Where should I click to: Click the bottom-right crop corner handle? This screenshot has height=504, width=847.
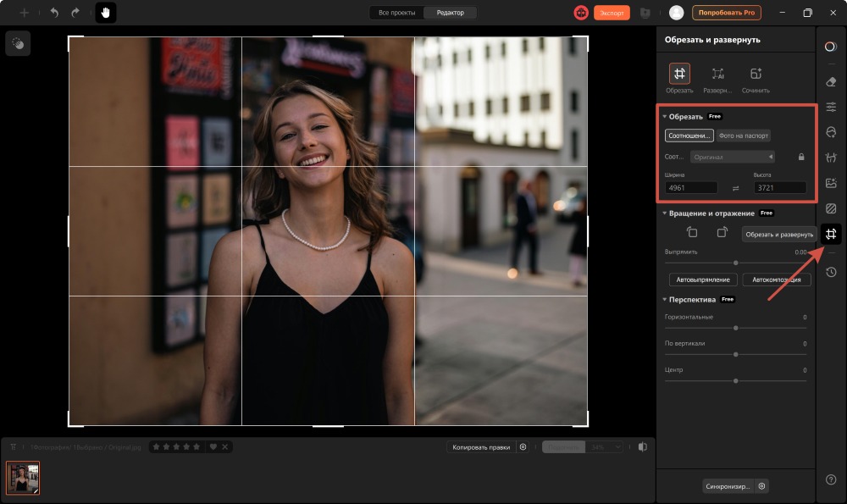coord(587,425)
